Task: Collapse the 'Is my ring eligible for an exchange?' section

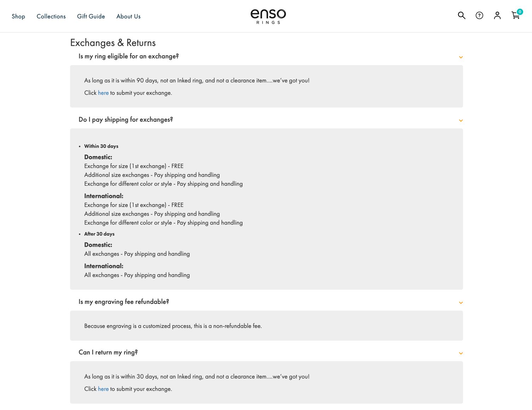Action: (x=461, y=57)
